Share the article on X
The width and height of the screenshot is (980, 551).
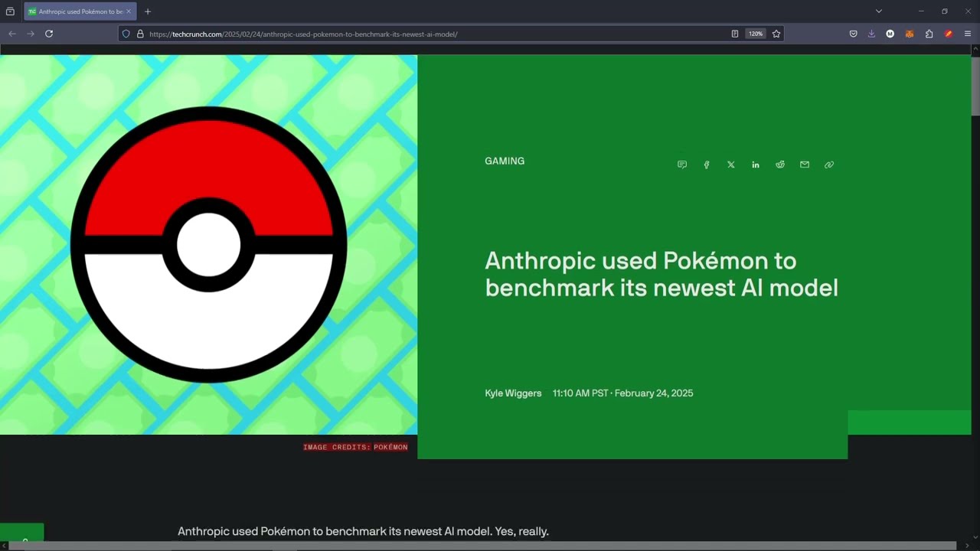[x=731, y=165]
